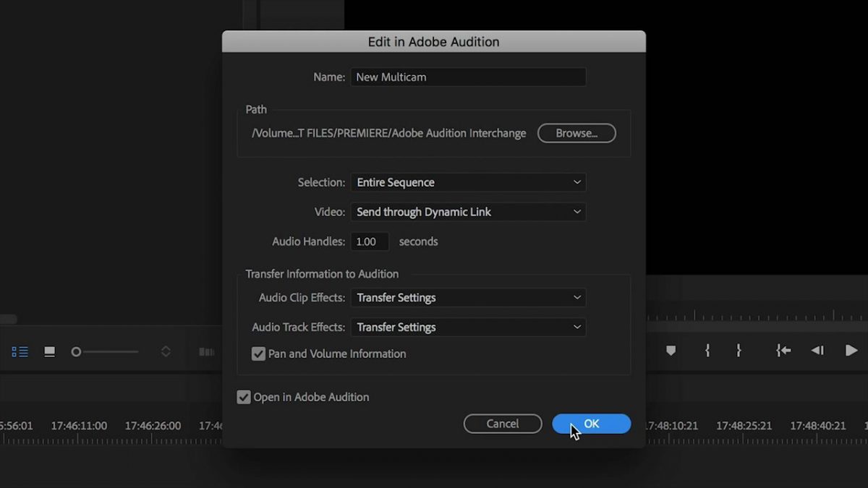
Task: Expand the Audio Clip Effects dropdown
Action: [468, 297]
